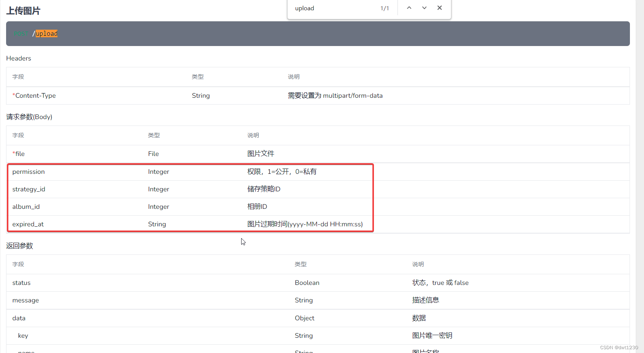This screenshot has width=644, height=353.
Task: Close the find bar
Action: [439, 8]
